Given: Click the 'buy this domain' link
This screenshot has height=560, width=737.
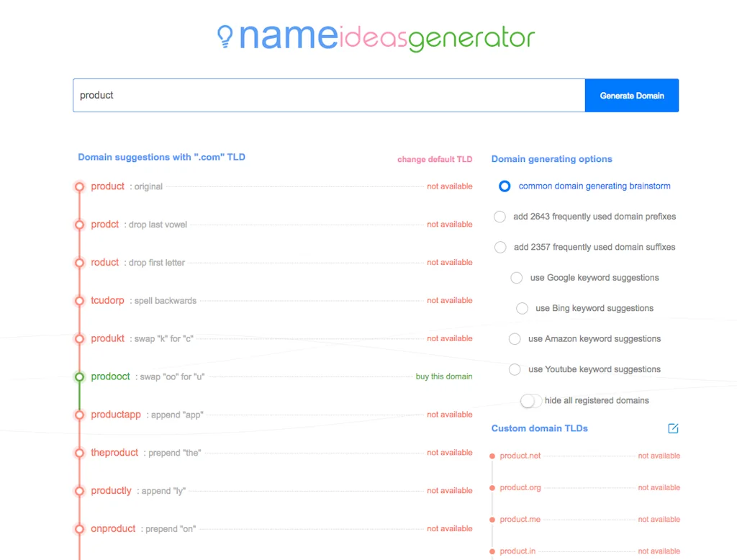Looking at the screenshot, I should coord(444,376).
